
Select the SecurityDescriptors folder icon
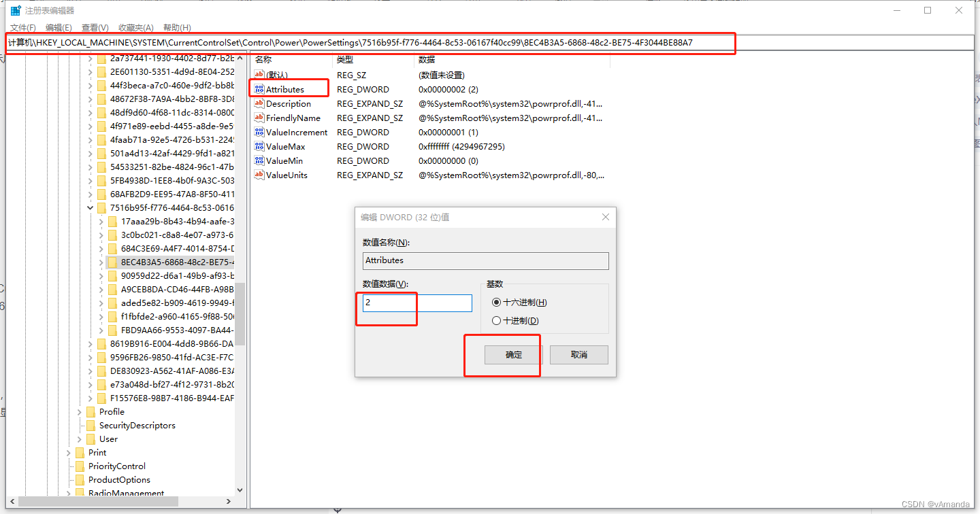[x=91, y=425]
